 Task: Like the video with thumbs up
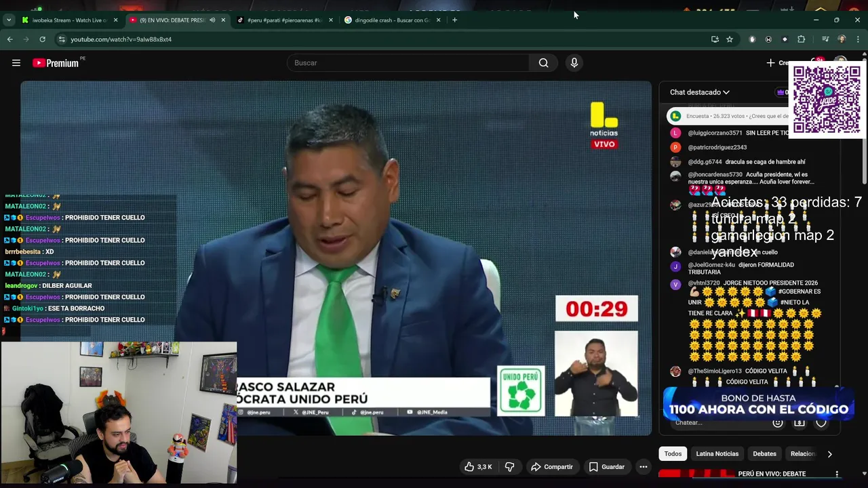pyautogui.click(x=479, y=467)
